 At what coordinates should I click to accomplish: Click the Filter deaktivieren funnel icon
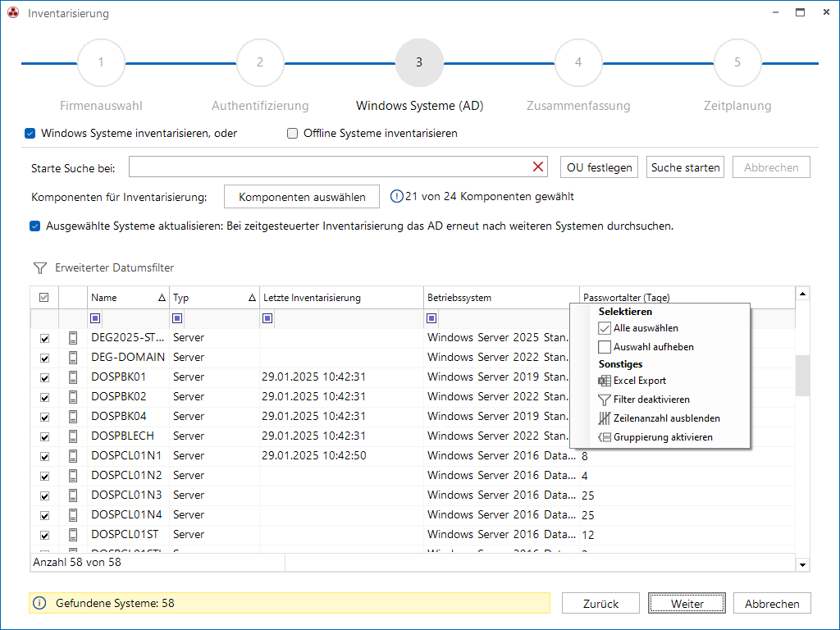605,399
